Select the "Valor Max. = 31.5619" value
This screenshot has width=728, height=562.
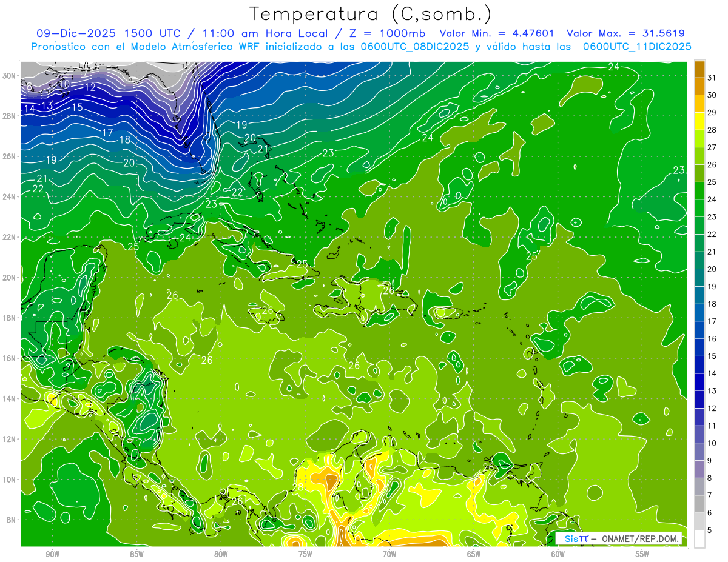(x=625, y=33)
